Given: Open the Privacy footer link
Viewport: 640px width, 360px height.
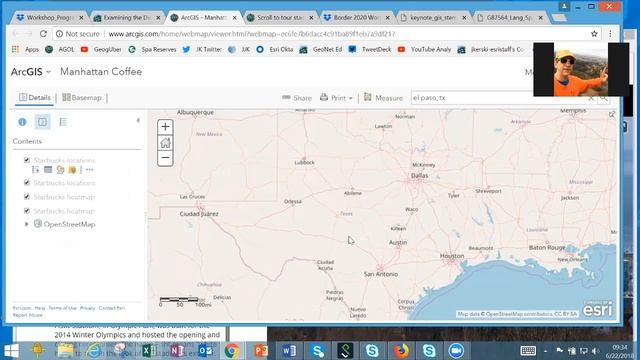Looking at the screenshot, I should [87, 308].
